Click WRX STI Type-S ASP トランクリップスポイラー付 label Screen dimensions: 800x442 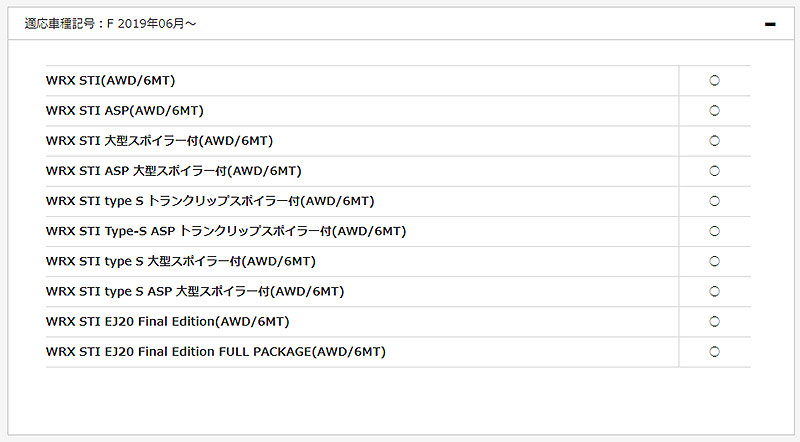point(226,231)
